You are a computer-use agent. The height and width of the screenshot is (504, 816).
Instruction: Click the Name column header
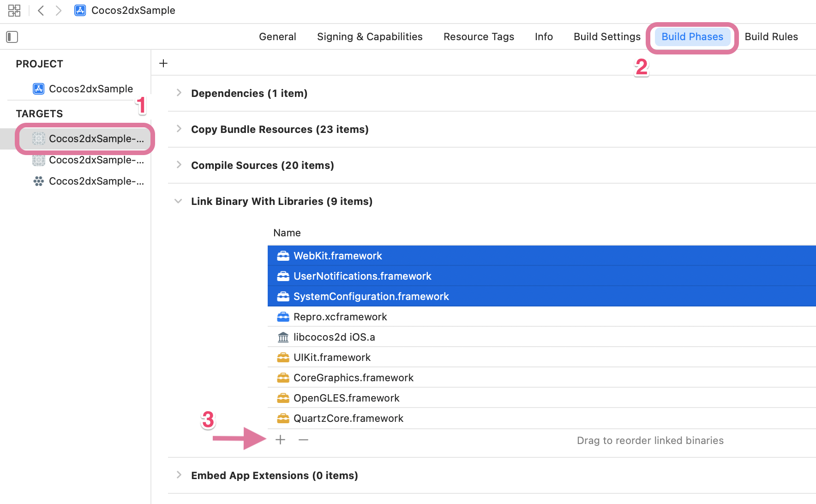tap(287, 233)
